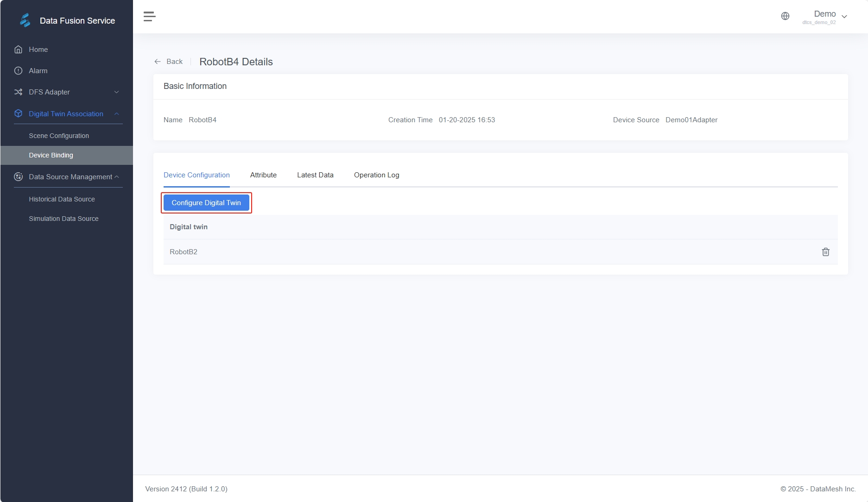Collapse the Data Source Management section

pyautogui.click(x=117, y=177)
